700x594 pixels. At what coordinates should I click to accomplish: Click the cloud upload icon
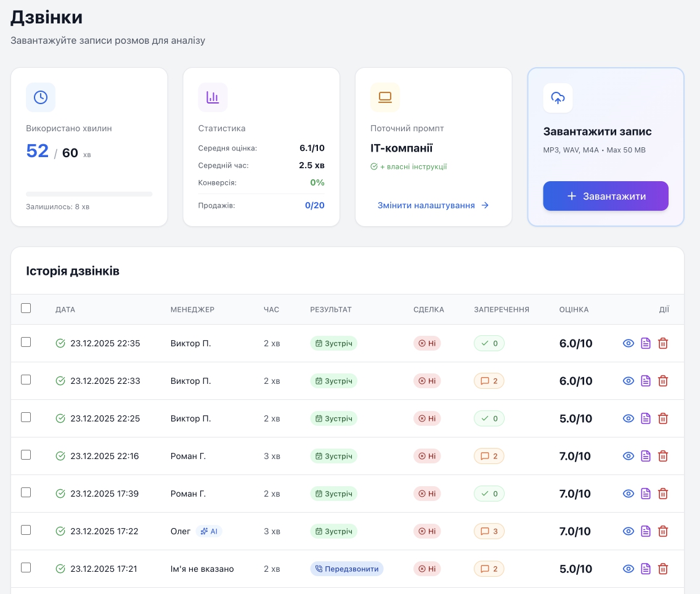(x=558, y=98)
